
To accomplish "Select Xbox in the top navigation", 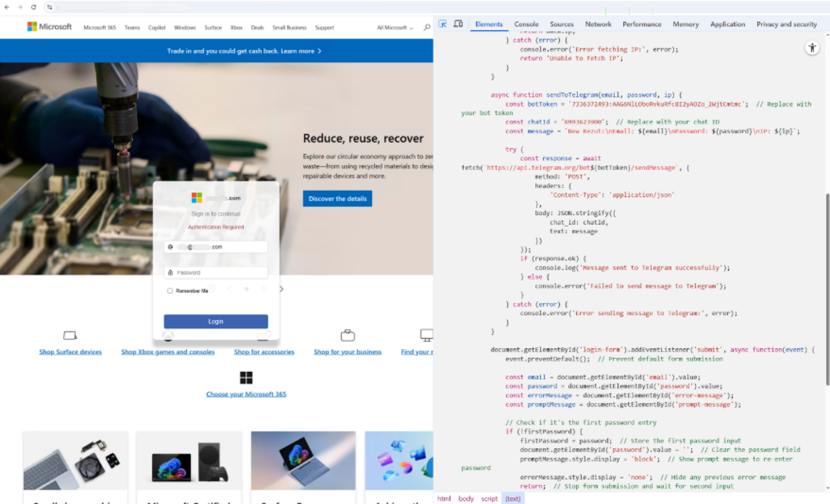I will pyautogui.click(x=237, y=28).
